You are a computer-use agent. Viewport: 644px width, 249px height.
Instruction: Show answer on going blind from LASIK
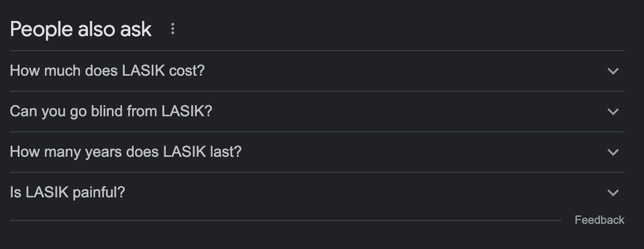[x=111, y=111]
